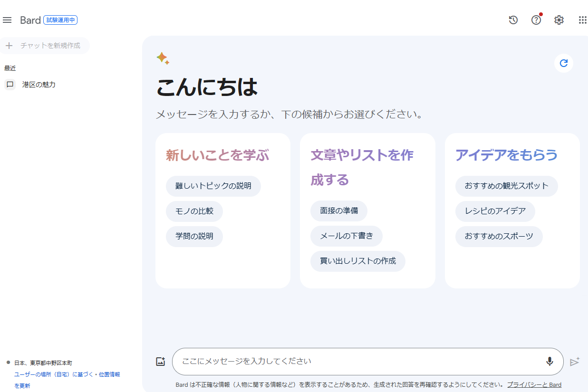This screenshot has height=392, width=588.
Task: Click the help question mark icon
Action: pos(536,20)
